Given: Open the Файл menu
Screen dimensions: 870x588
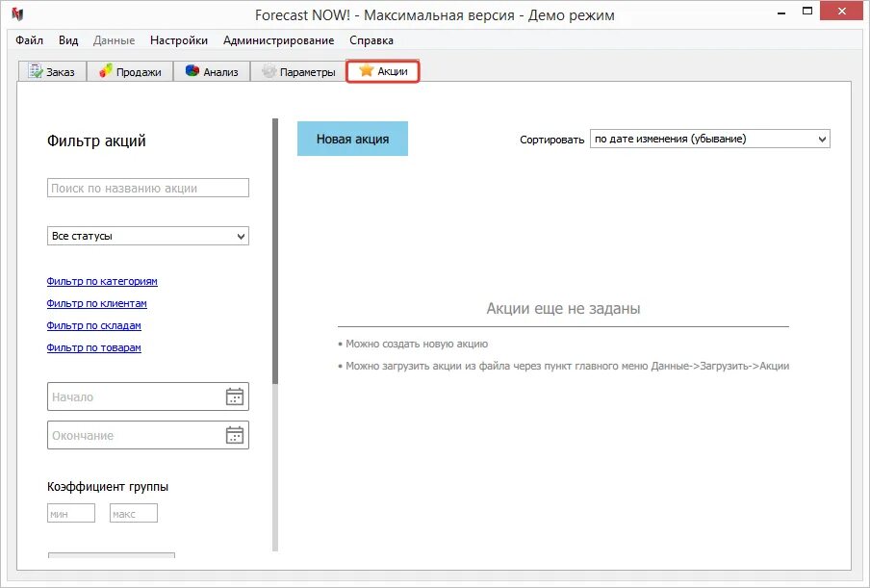Looking at the screenshot, I should pos(30,40).
